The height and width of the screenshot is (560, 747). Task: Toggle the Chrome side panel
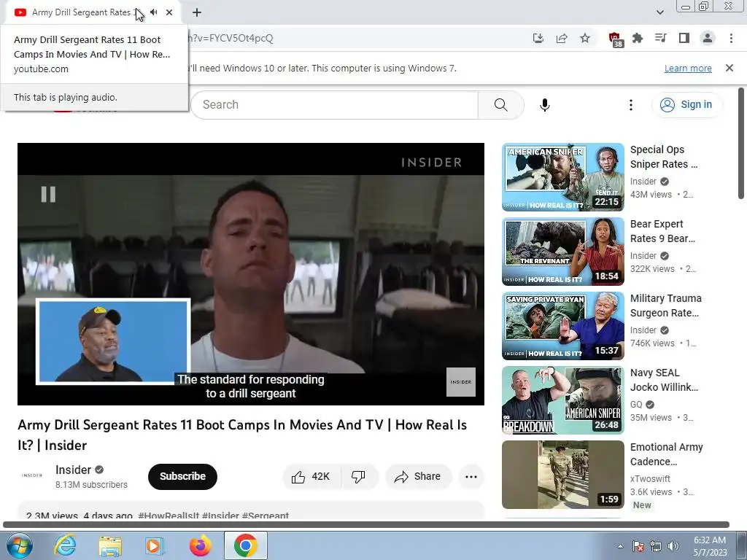pos(684,38)
